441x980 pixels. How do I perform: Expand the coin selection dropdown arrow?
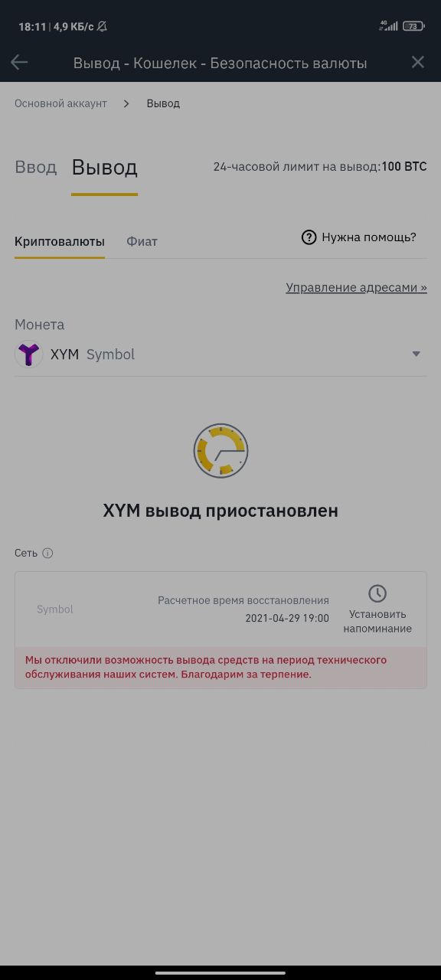(416, 354)
